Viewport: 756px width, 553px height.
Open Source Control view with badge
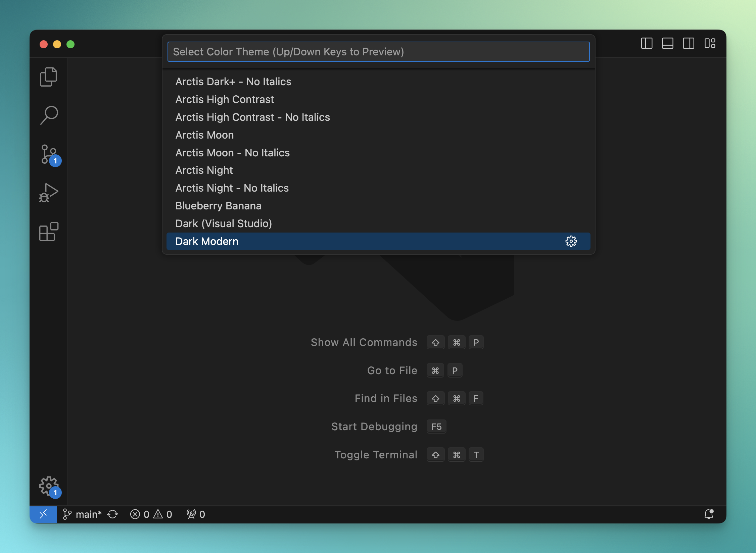[49, 154]
